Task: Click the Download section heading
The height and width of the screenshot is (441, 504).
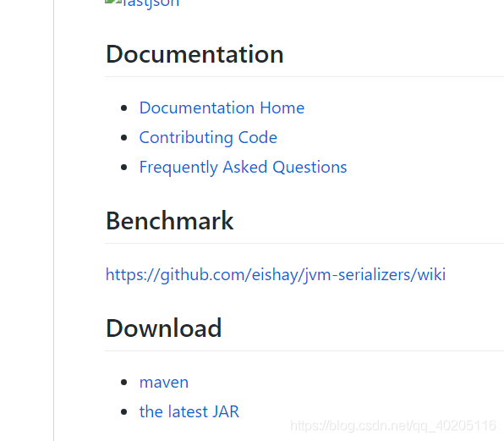Action: (163, 328)
